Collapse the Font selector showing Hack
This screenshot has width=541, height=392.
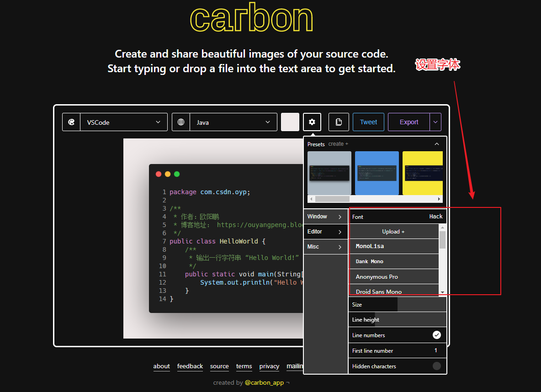pos(398,217)
